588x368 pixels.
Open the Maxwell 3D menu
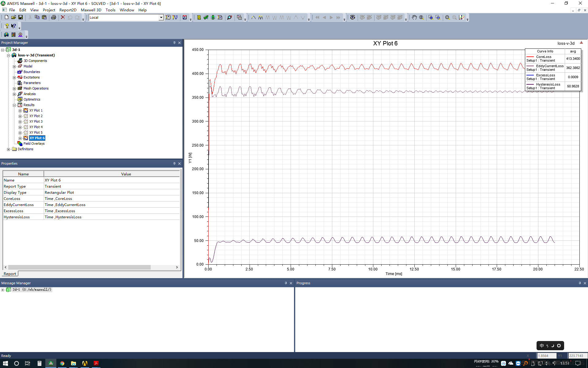click(91, 10)
